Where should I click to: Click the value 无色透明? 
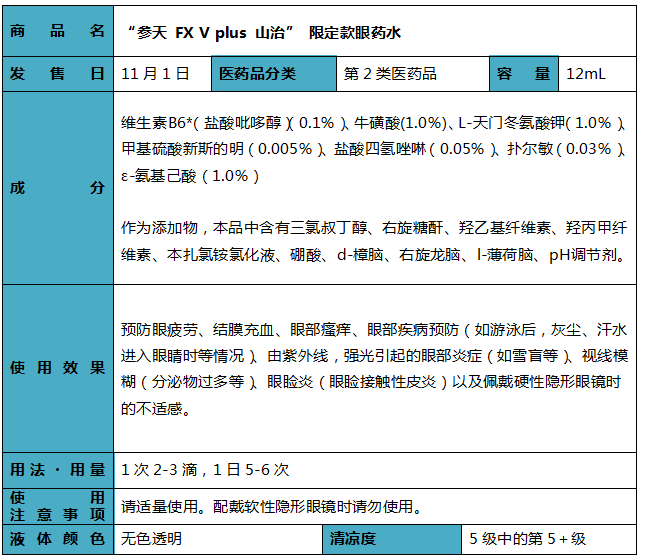[x=151, y=539]
